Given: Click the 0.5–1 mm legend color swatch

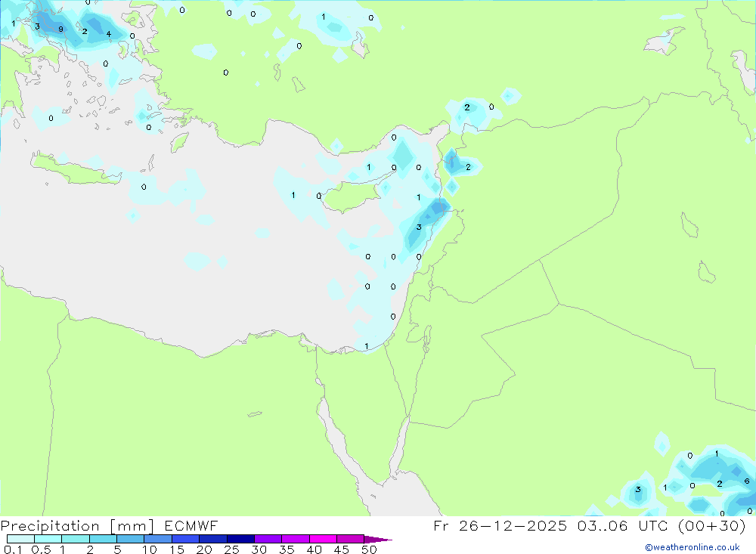Looking at the screenshot, I should click(48, 539).
